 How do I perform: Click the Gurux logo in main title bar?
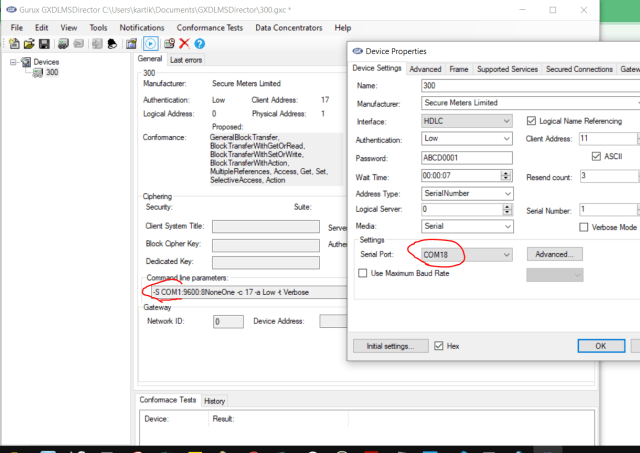[11, 9]
